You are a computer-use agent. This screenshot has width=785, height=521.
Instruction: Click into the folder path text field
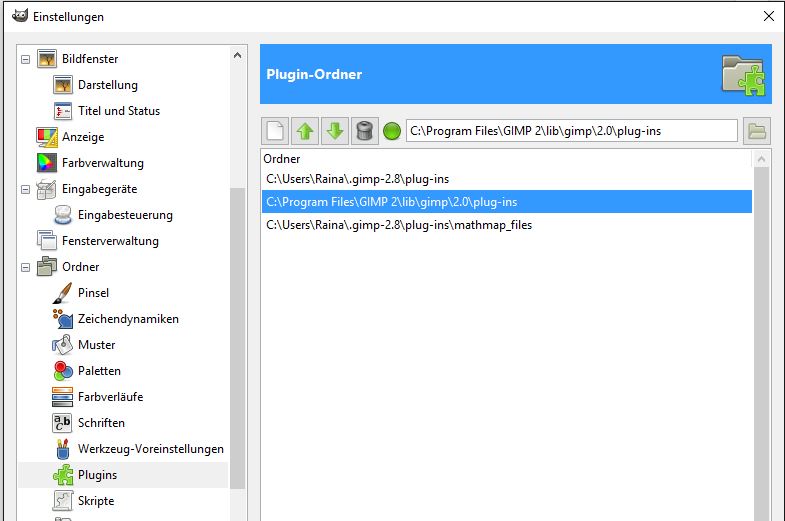[572, 131]
